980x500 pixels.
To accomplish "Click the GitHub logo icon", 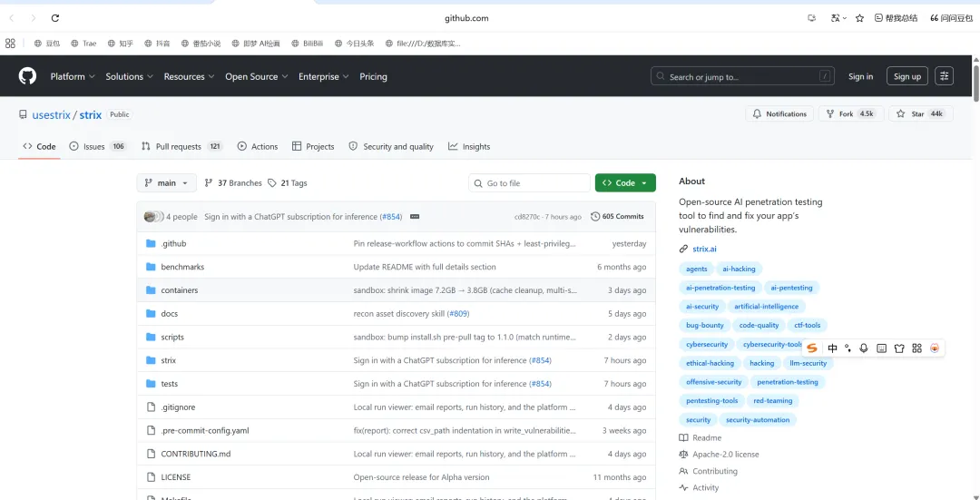I will click(x=27, y=76).
